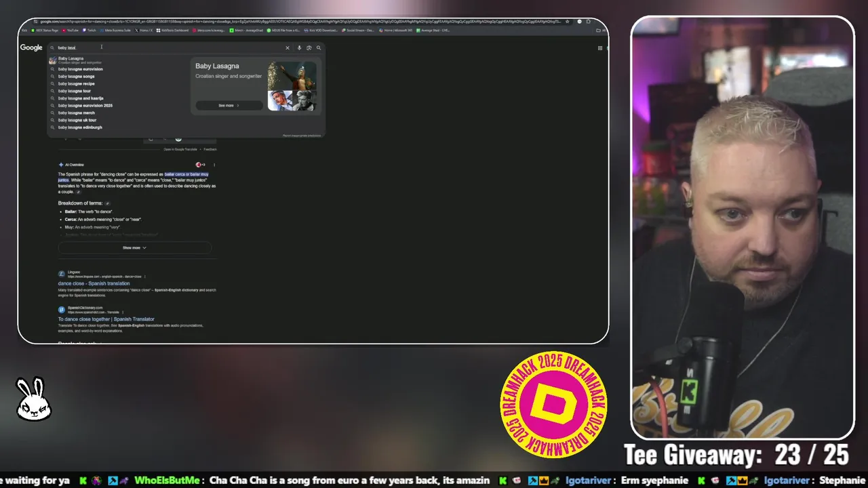Select suggestion baby lasagna merch
Image resolution: width=868 pixels, height=488 pixels.
76,113
